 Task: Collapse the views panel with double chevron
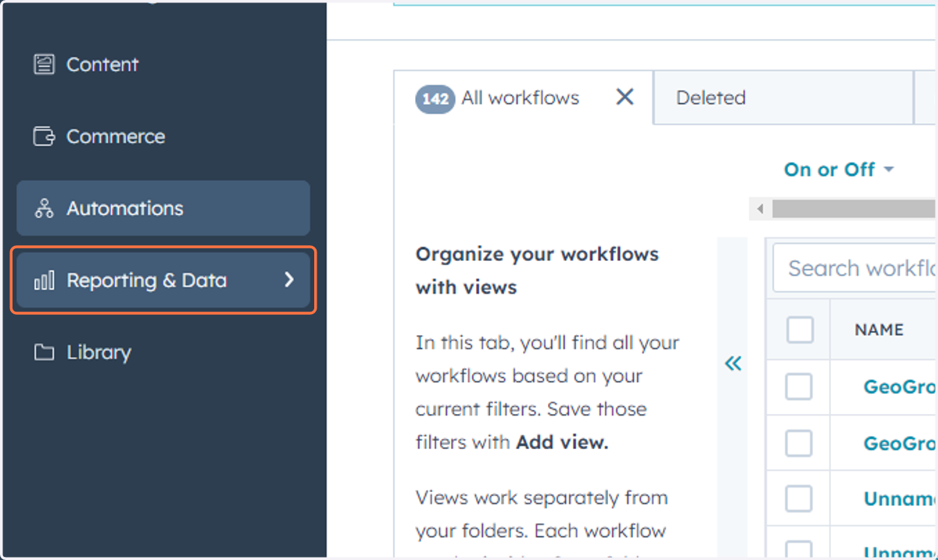click(x=732, y=363)
